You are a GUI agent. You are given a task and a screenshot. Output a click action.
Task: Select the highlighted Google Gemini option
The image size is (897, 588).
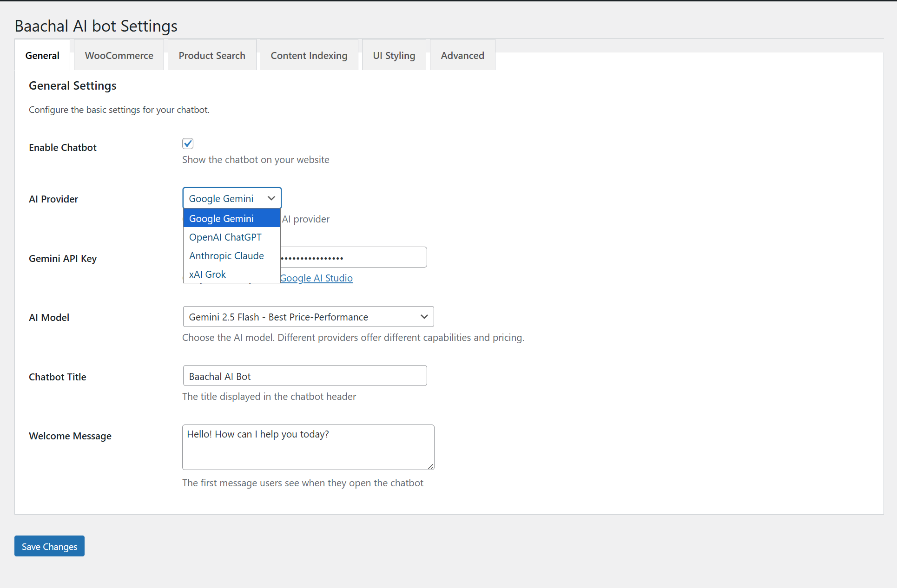[x=221, y=218]
